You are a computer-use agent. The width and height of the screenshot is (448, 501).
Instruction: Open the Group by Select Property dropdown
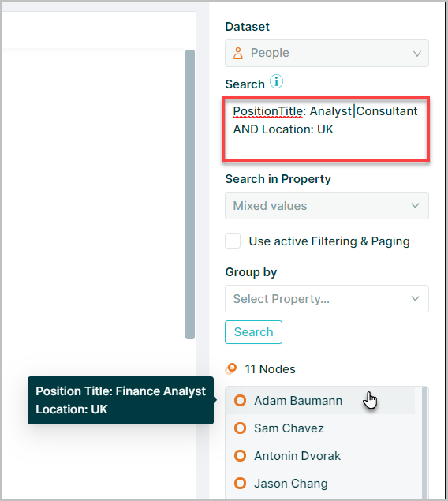pyautogui.click(x=327, y=299)
